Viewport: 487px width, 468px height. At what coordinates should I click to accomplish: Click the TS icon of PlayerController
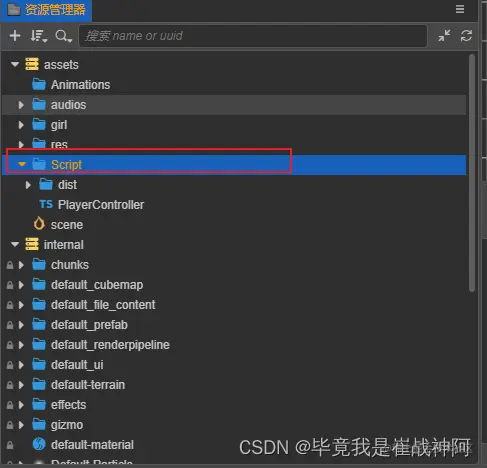click(x=46, y=204)
